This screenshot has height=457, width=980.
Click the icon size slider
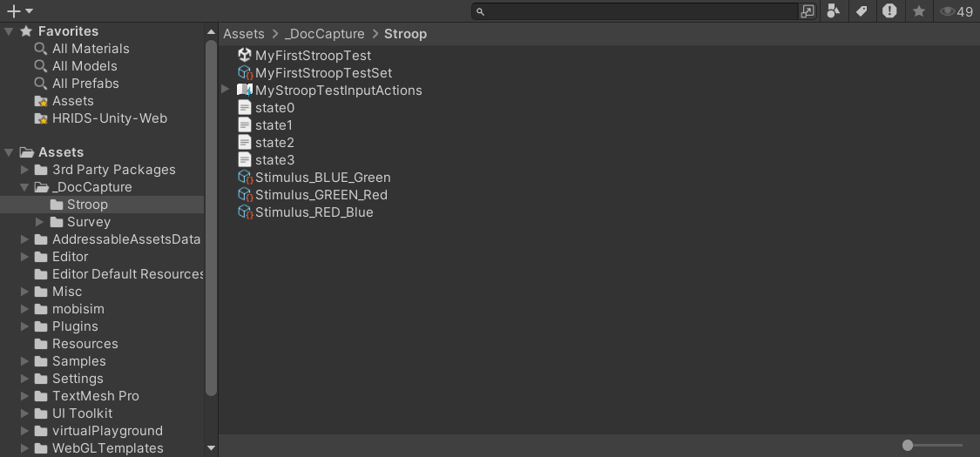click(932, 445)
